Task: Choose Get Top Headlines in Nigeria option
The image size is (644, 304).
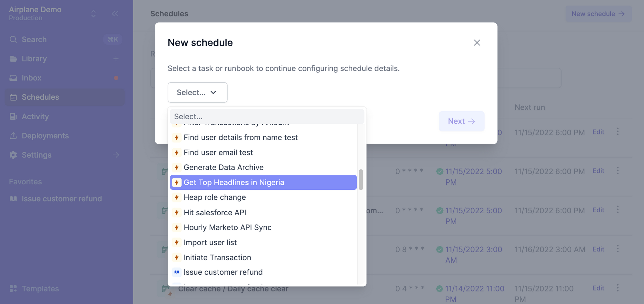Action: (x=263, y=182)
